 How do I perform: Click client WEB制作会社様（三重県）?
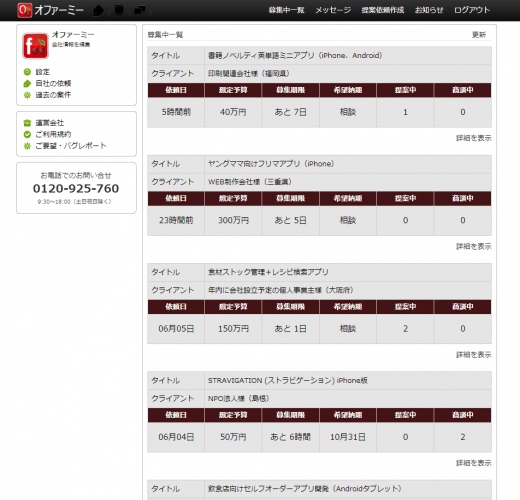250,182
